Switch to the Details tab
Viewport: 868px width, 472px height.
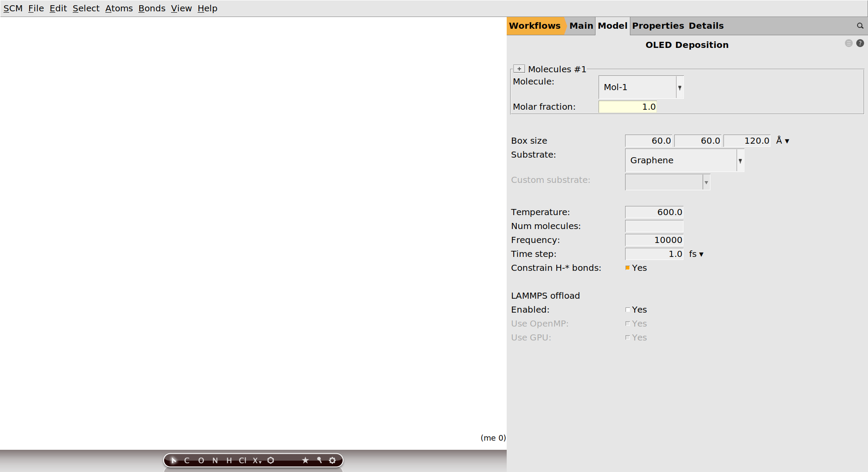[706, 26]
